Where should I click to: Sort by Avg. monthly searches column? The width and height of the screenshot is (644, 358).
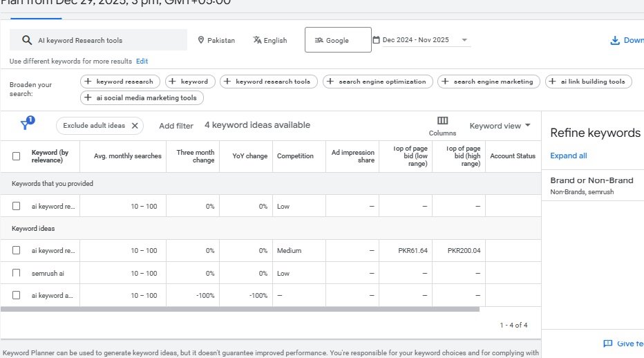(x=127, y=156)
